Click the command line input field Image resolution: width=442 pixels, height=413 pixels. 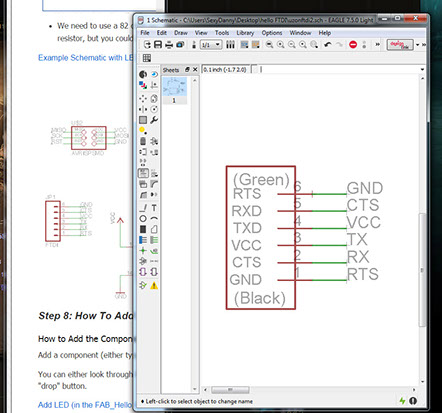[338, 69]
